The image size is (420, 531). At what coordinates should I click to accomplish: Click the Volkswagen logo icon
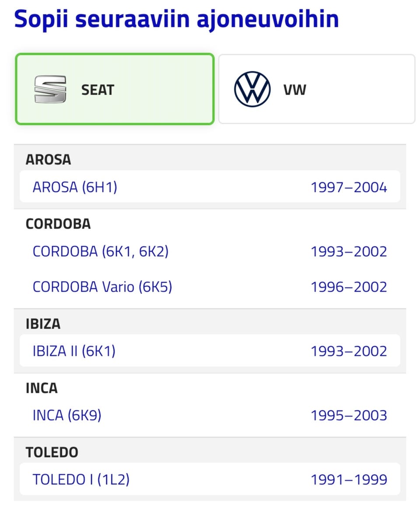[252, 89]
